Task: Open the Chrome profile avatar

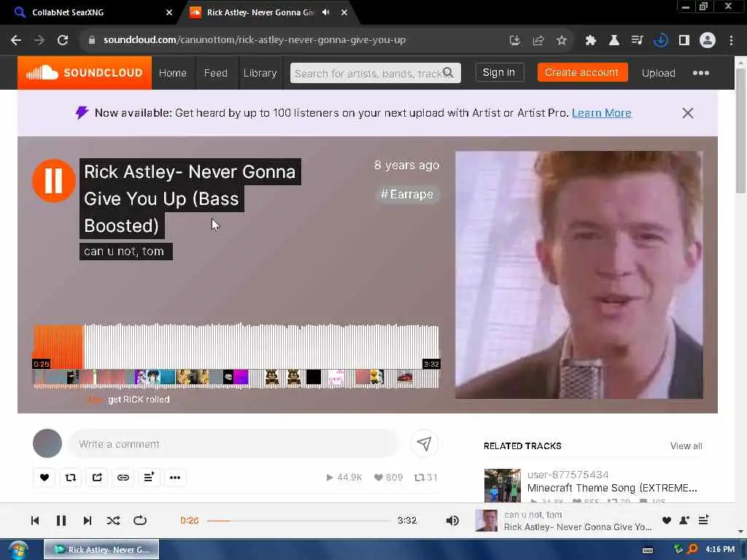Action: click(x=708, y=41)
